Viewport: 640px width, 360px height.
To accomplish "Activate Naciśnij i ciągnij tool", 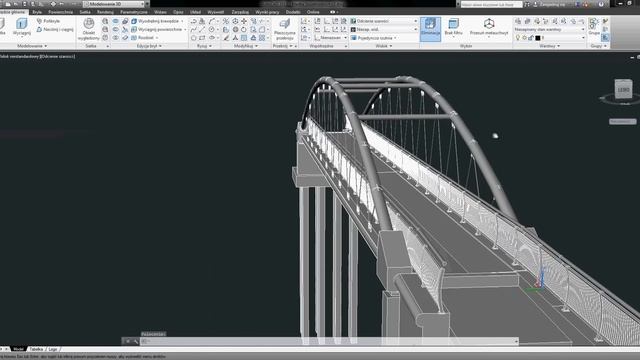I will click(55, 29).
